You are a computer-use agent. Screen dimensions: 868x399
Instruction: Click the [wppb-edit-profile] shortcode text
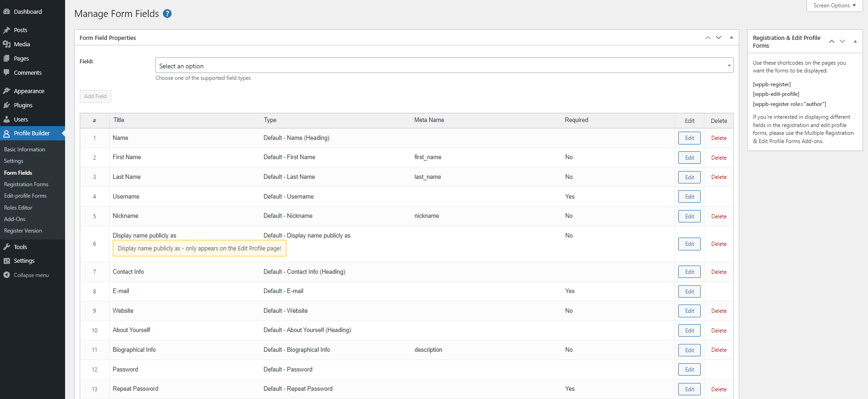tap(776, 94)
